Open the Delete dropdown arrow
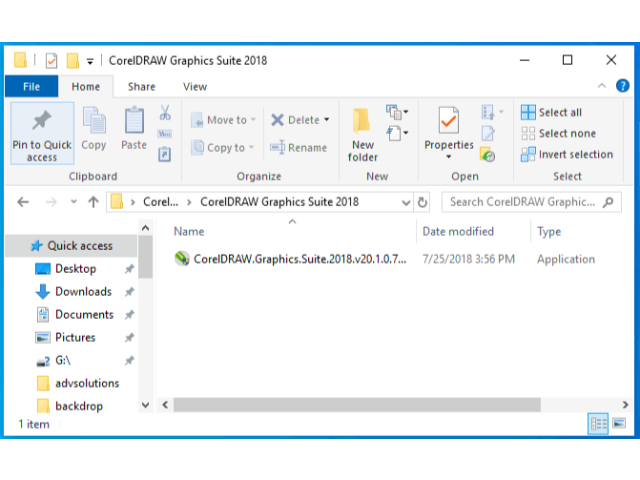640x480 pixels. [x=326, y=120]
